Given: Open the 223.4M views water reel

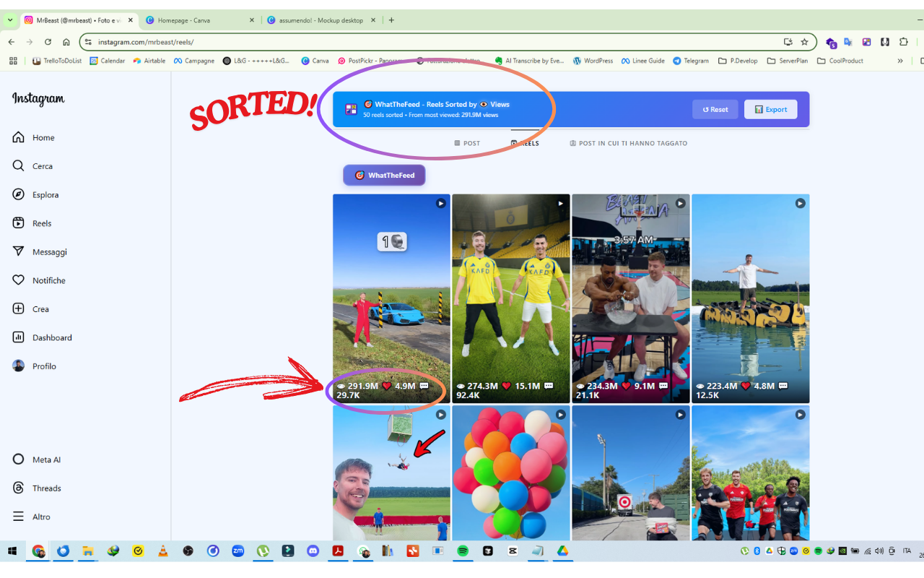Looking at the screenshot, I should pos(751,298).
